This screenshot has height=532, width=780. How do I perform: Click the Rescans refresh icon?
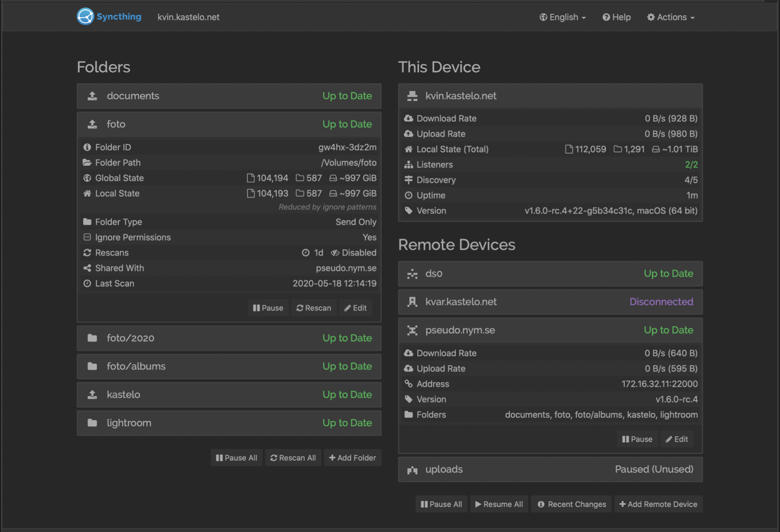(87, 252)
